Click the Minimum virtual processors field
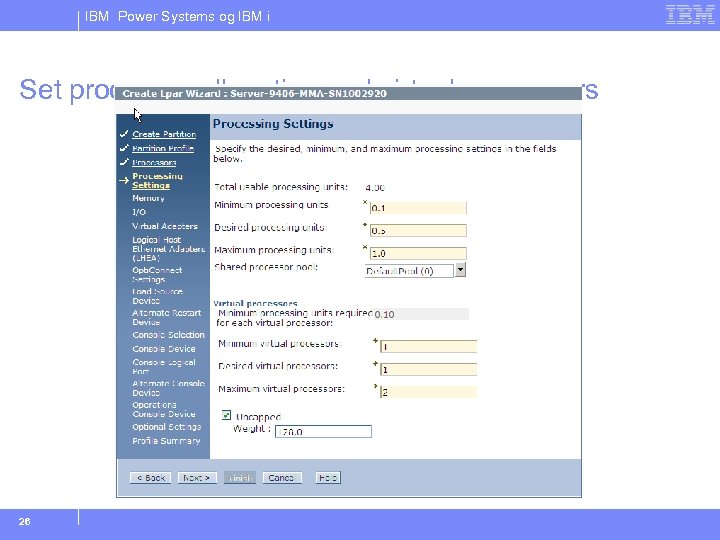The height and width of the screenshot is (540, 720). (428, 347)
